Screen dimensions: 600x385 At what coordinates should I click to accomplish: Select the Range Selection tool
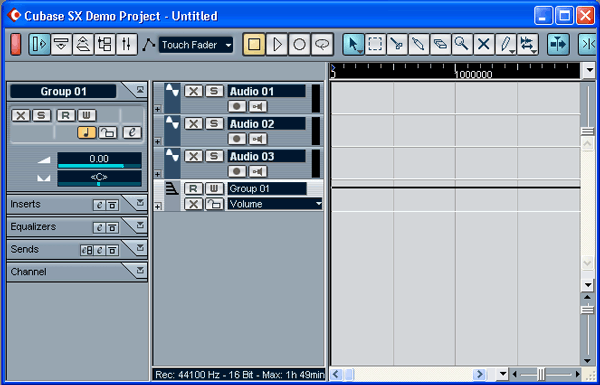375,44
